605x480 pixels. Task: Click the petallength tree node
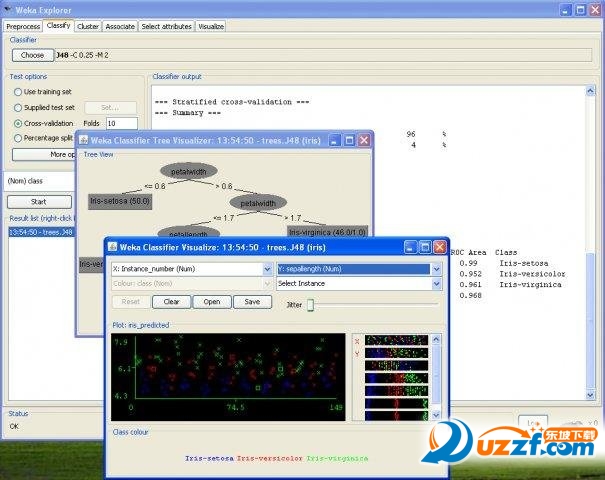point(189,233)
